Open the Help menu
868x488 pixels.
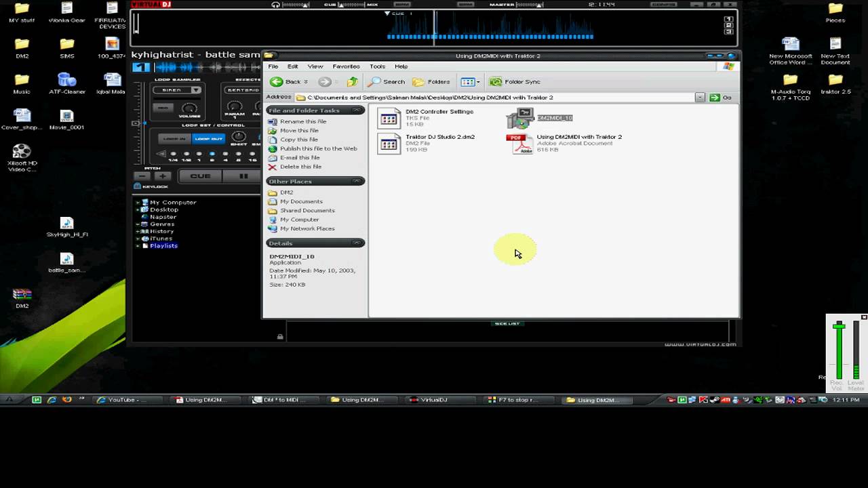(x=401, y=66)
